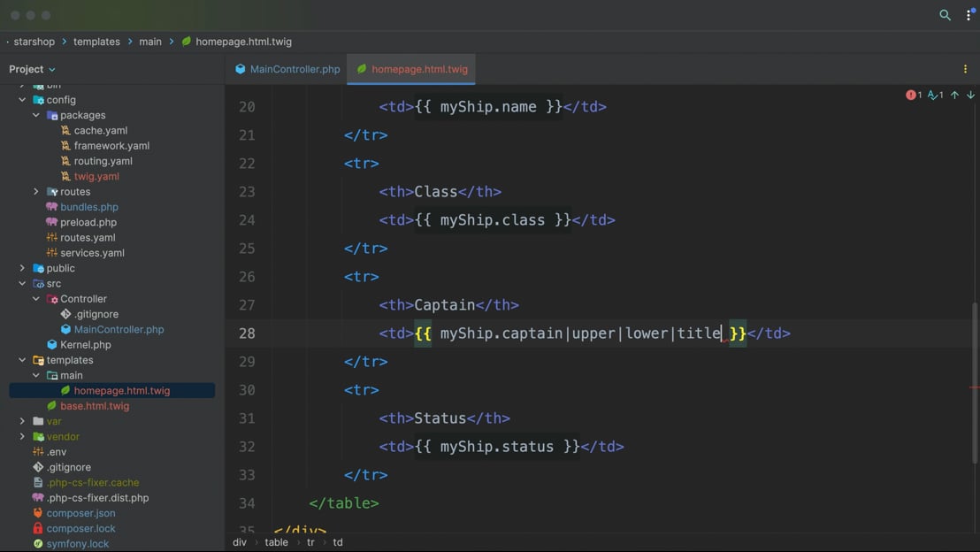Viewport: 980px width, 552px height.
Task: Open base.html.twig in project tree
Action: [95, 406]
